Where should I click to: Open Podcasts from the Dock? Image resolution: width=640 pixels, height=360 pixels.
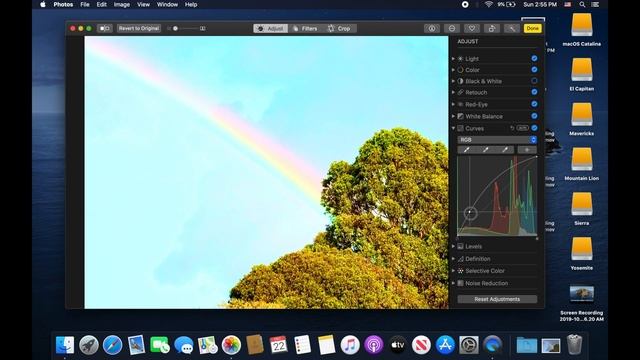373,345
